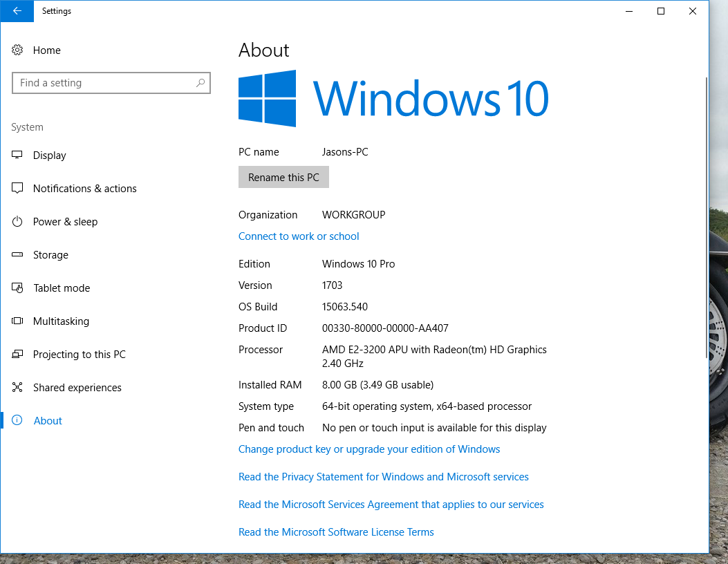Click the Display monitor icon
Viewport: 728px width, 564px height.
point(18,156)
